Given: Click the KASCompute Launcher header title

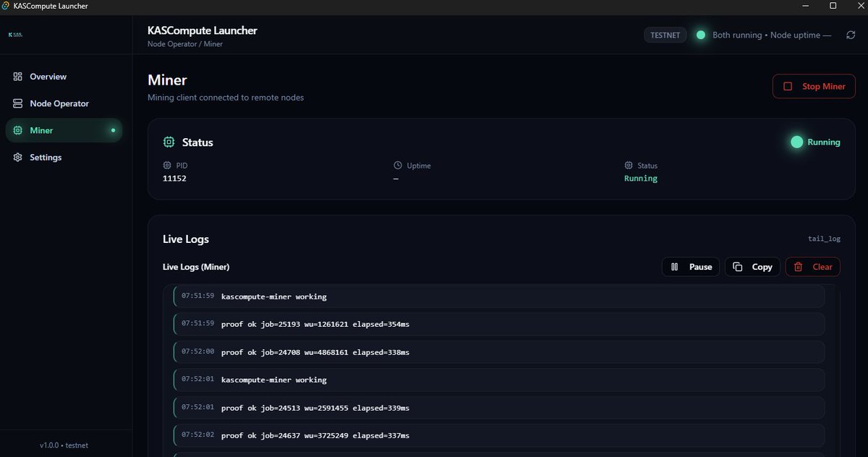Looking at the screenshot, I should (203, 30).
